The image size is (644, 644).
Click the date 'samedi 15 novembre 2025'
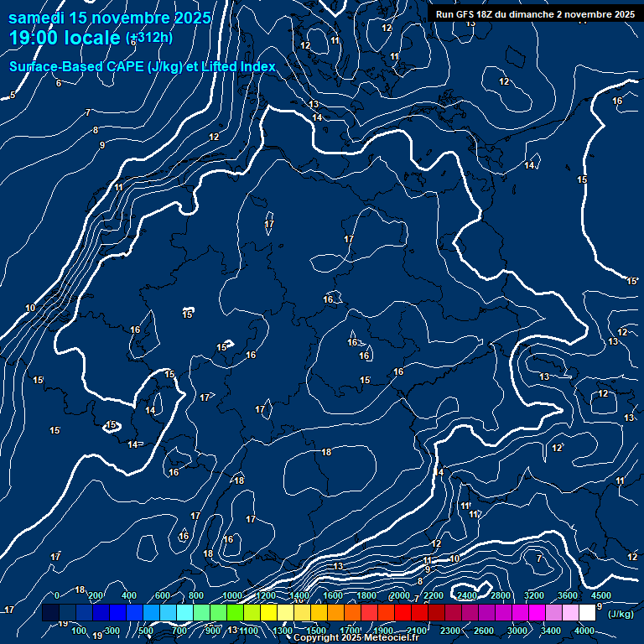click(x=110, y=18)
